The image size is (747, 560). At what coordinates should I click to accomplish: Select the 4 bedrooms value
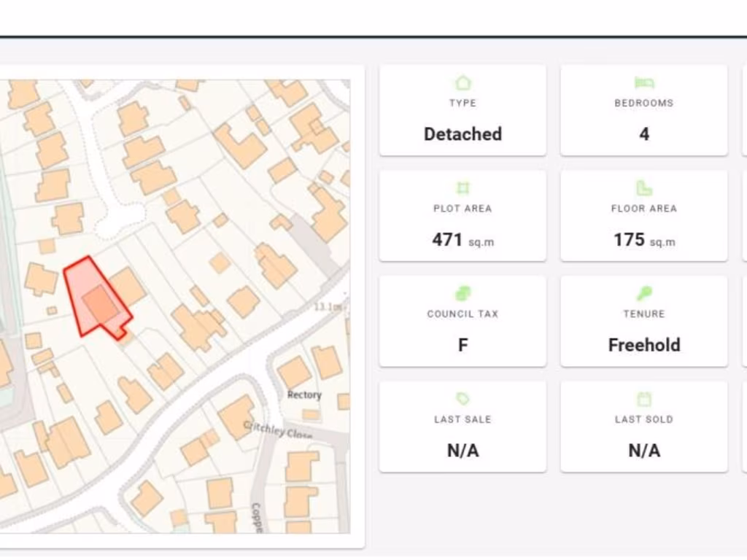click(644, 134)
